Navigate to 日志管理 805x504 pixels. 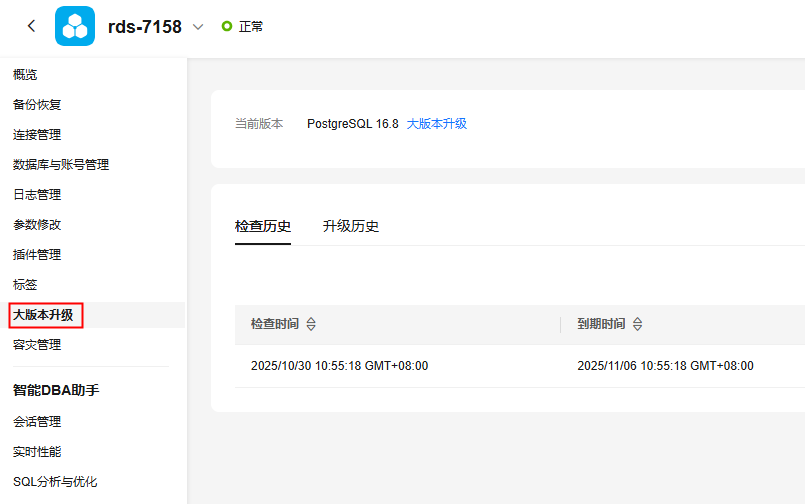pos(38,194)
